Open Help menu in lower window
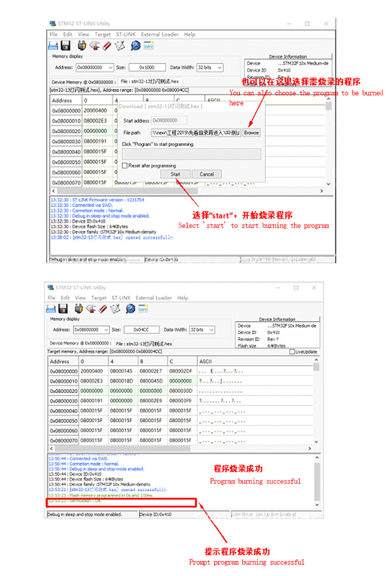Viewport: 392px width, 576px height. 182,298
